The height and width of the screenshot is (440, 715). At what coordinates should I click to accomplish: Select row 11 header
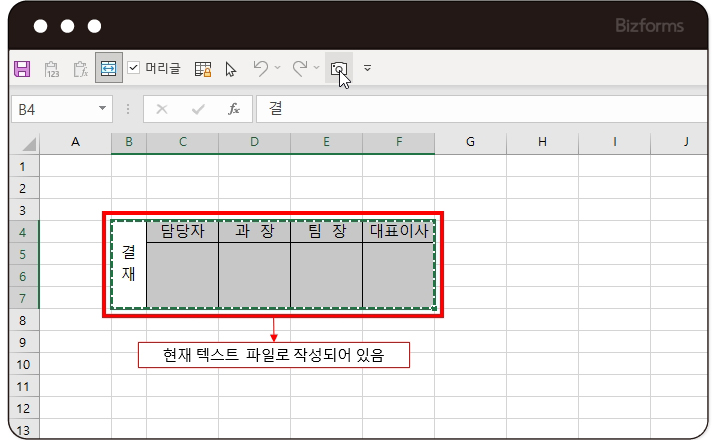[23, 386]
